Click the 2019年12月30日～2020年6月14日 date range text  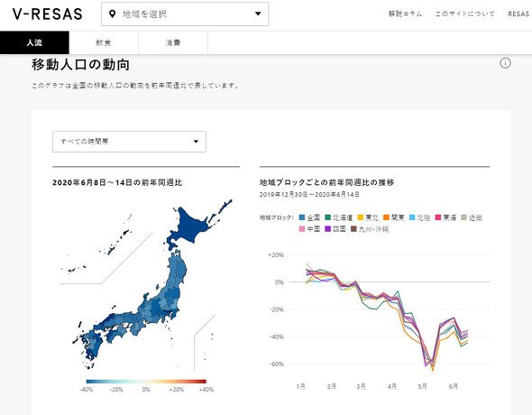[309, 195]
